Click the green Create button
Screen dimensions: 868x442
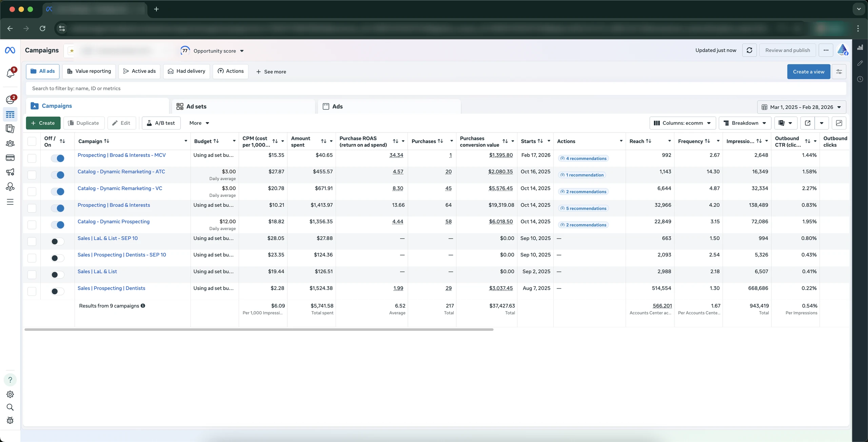43,123
